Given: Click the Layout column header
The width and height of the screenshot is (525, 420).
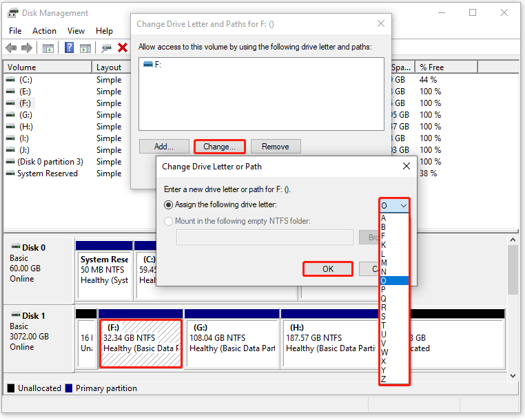Looking at the screenshot, I should [x=111, y=67].
